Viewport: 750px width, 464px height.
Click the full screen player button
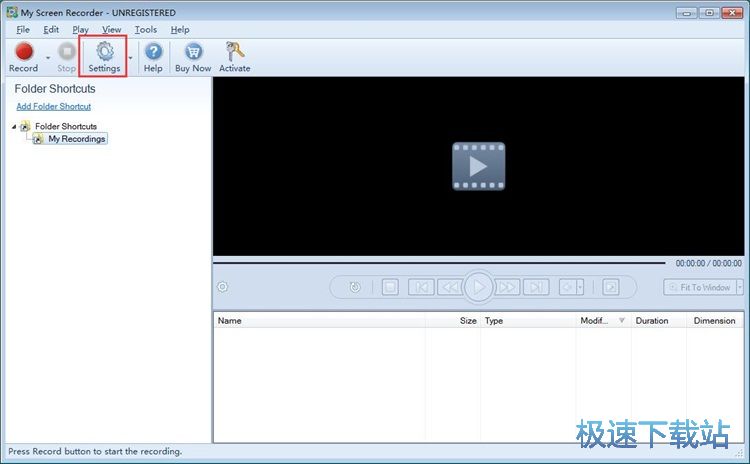[x=611, y=287]
